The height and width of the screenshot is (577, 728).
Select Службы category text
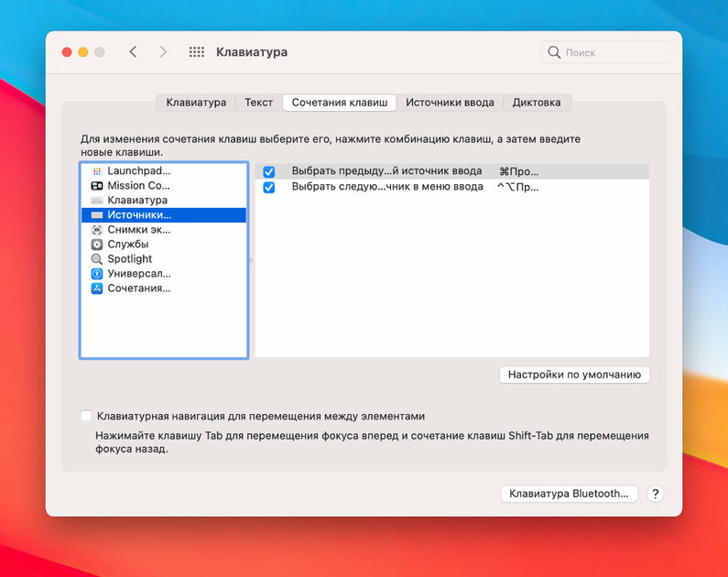[127, 245]
